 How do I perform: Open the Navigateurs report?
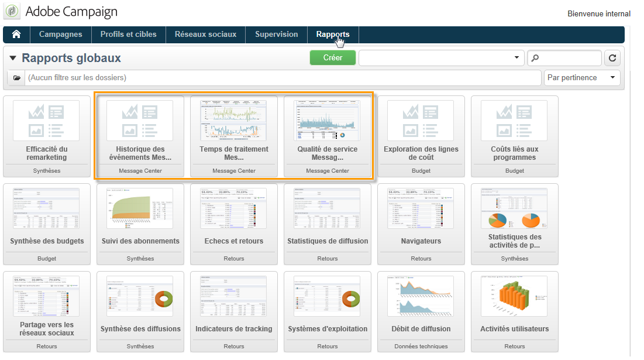pyautogui.click(x=421, y=224)
